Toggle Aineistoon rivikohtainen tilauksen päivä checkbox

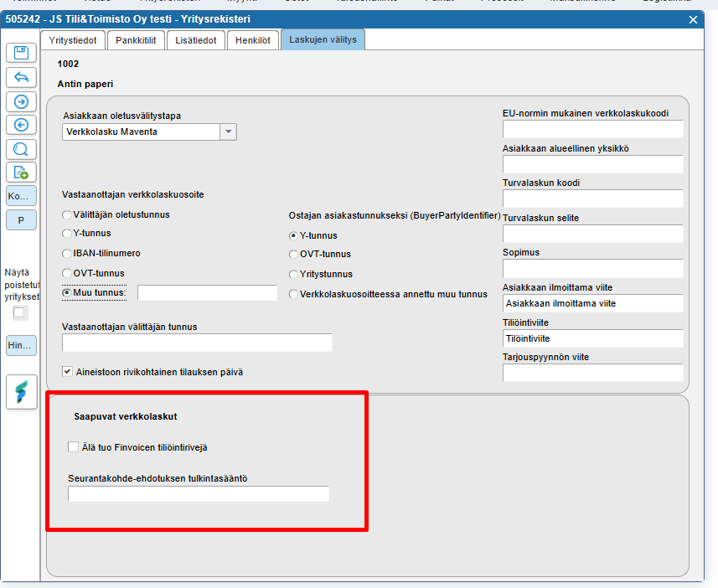pyautogui.click(x=67, y=371)
